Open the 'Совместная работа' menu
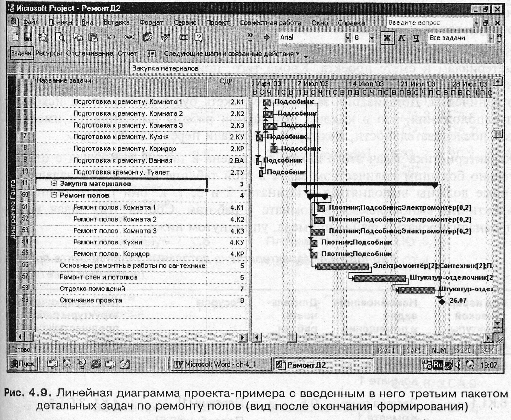 tap(270, 23)
